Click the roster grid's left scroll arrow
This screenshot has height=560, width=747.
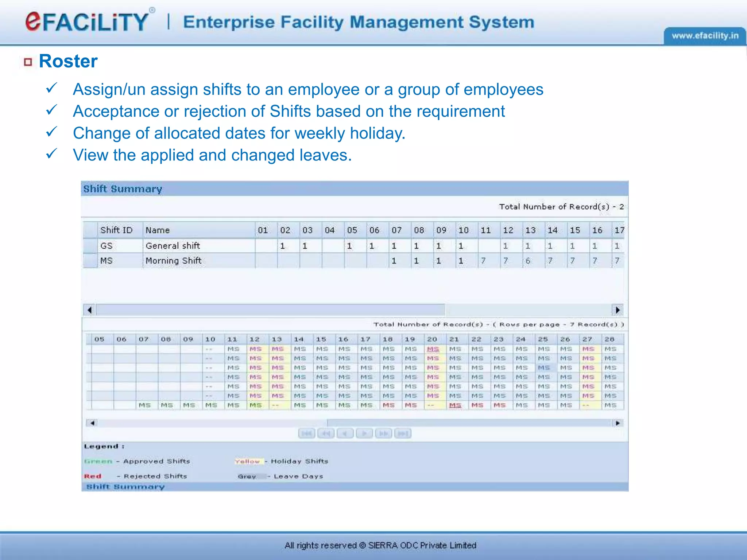(x=92, y=423)
